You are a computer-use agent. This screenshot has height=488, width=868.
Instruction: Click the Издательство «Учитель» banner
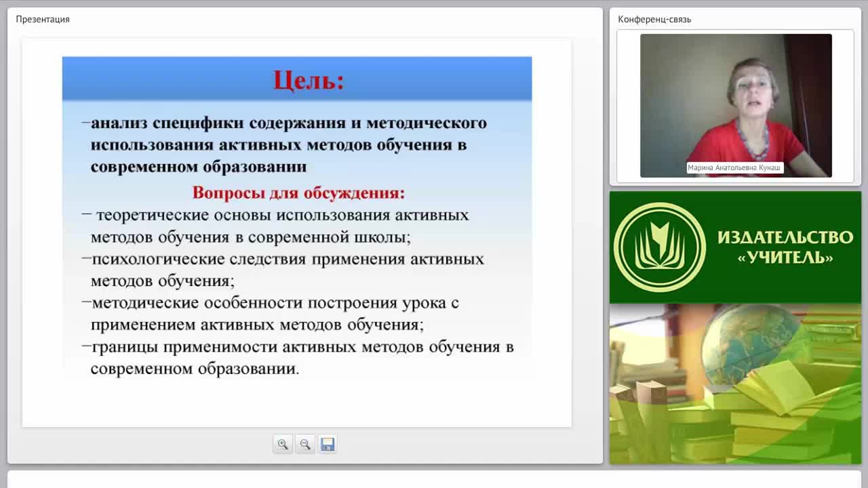[x=735, y=247]
